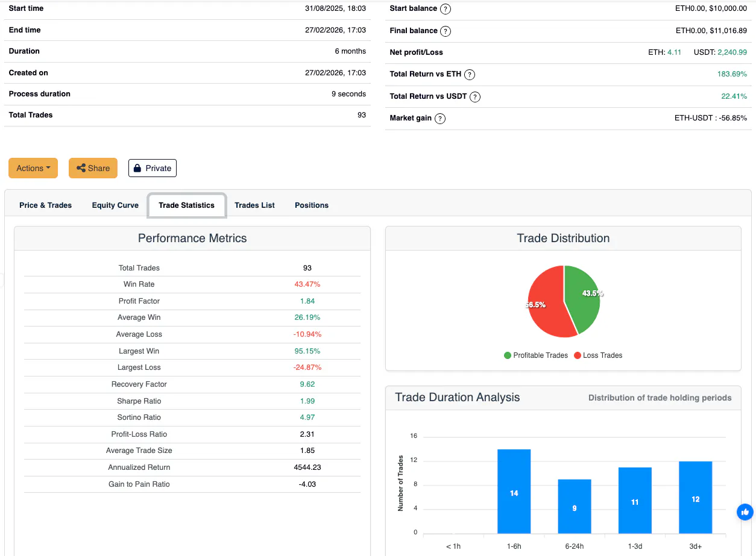The width and height of the screenshot is (756, 556).
Task: Click the Total Return vs ETH help icon
Action: click(470, 75)
